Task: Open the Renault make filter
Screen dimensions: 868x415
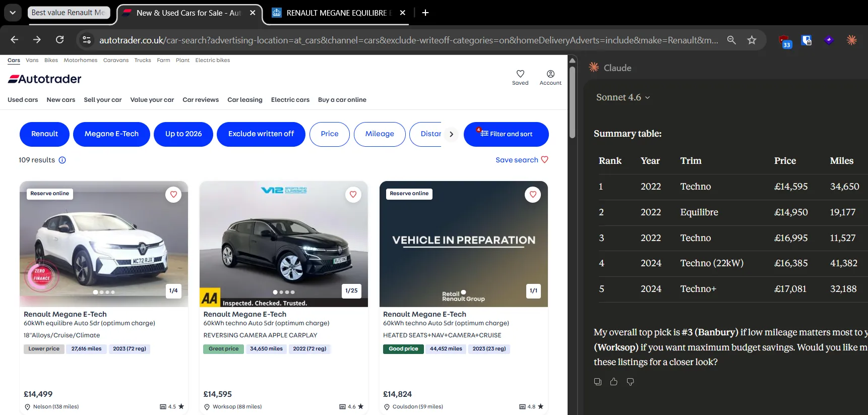Action: point(44,134)
